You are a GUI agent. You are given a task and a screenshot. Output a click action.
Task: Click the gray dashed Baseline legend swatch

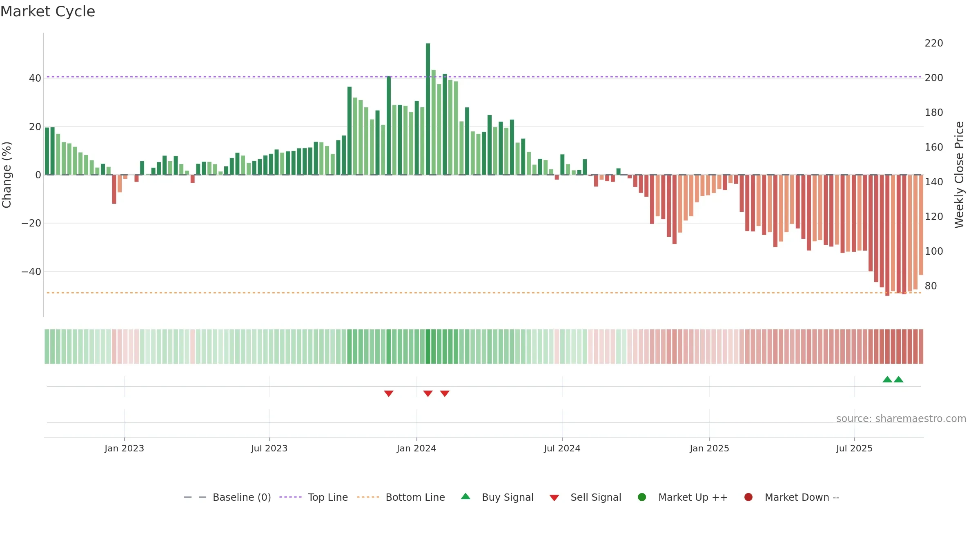(195, 497)
